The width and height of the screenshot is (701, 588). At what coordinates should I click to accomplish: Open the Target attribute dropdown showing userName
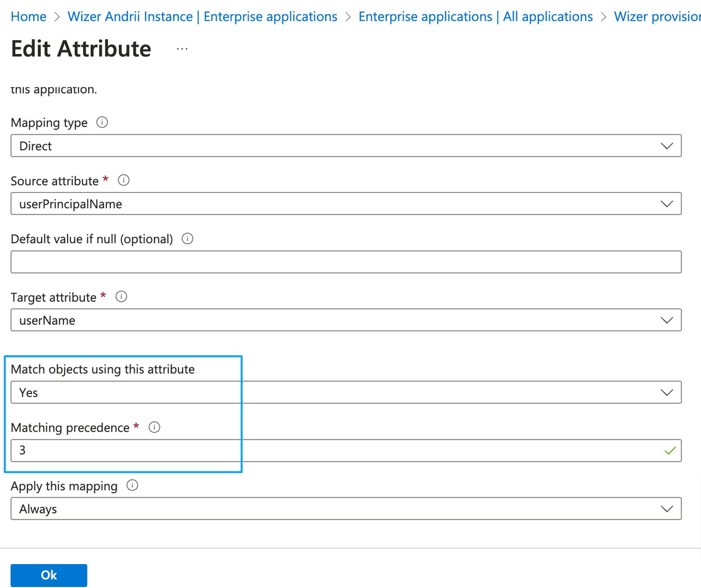coord(666,320)
